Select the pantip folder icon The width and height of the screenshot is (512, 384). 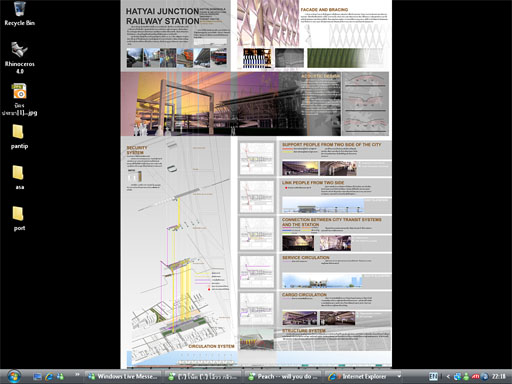[x=19, y=137]
